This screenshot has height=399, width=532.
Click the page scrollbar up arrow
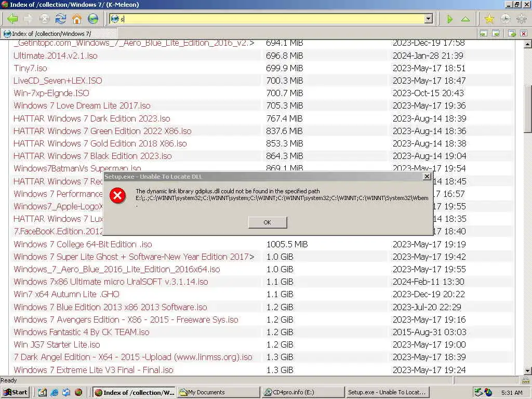click(528, 44)
